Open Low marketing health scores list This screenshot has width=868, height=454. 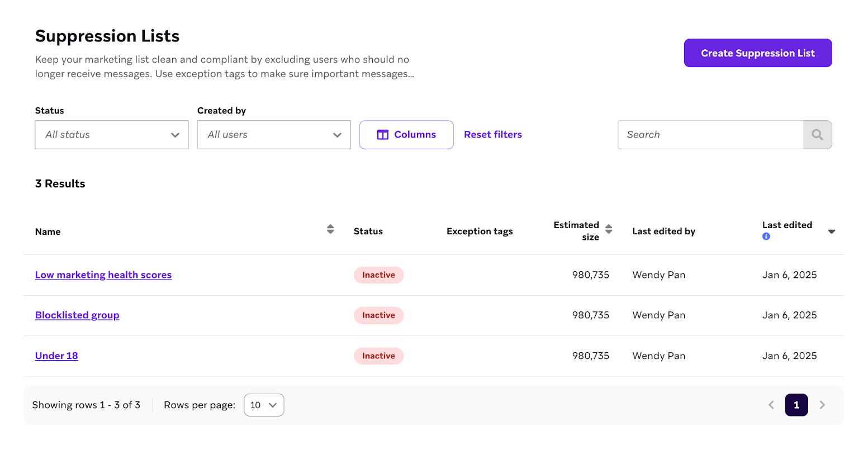pos(103,275)
